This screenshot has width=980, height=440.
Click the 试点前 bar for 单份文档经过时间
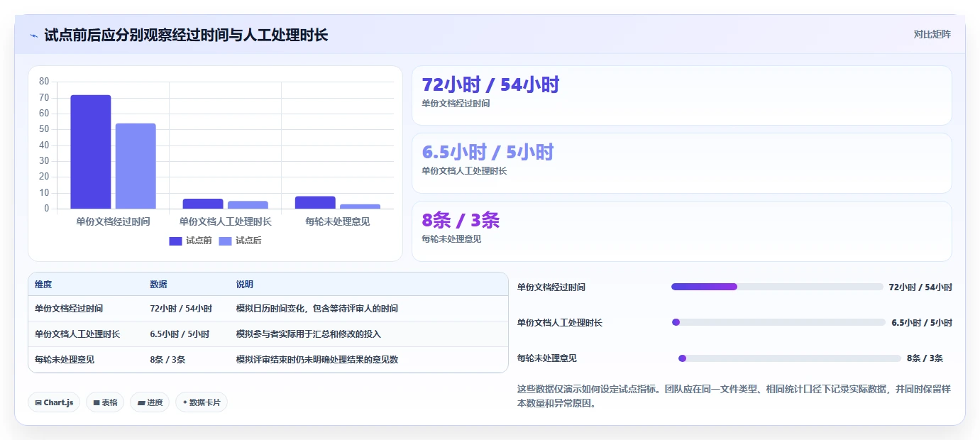click(x=91, y=152)
